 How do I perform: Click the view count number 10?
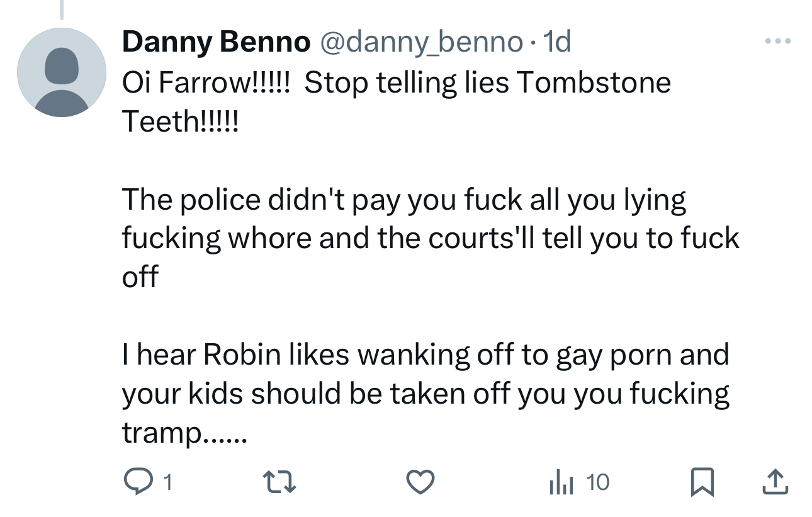pyautogui.click(x=597, y=483)
